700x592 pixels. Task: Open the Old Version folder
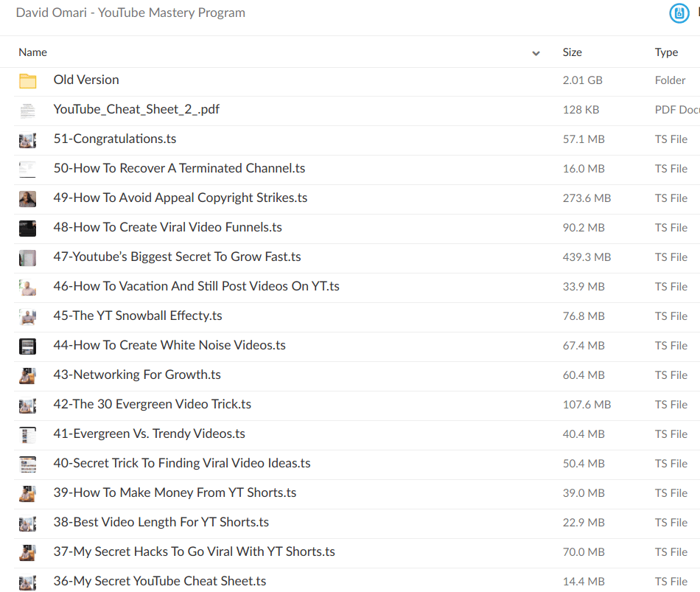pos(85,80)
